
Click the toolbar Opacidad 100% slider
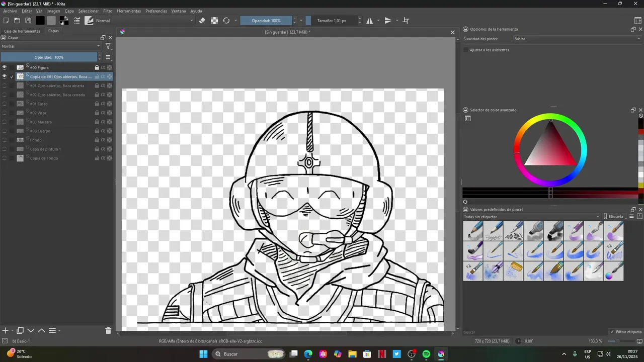[266, 21]
